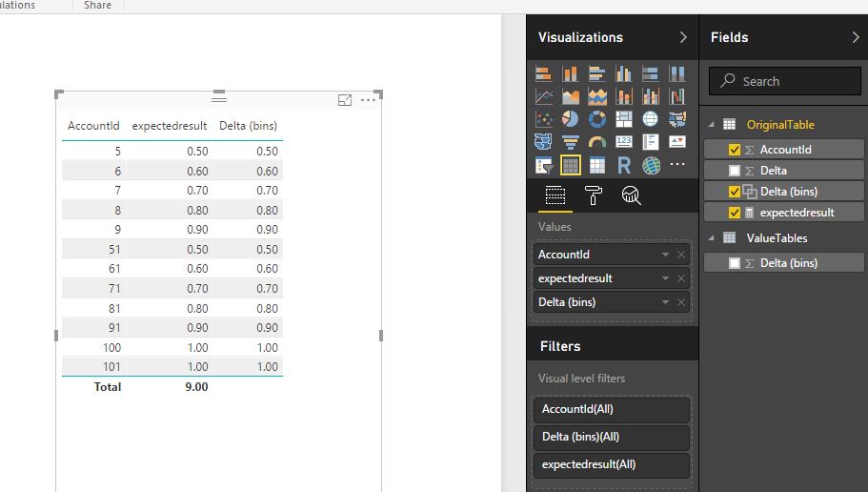Select the OriginalTable table name

(780, 125)
